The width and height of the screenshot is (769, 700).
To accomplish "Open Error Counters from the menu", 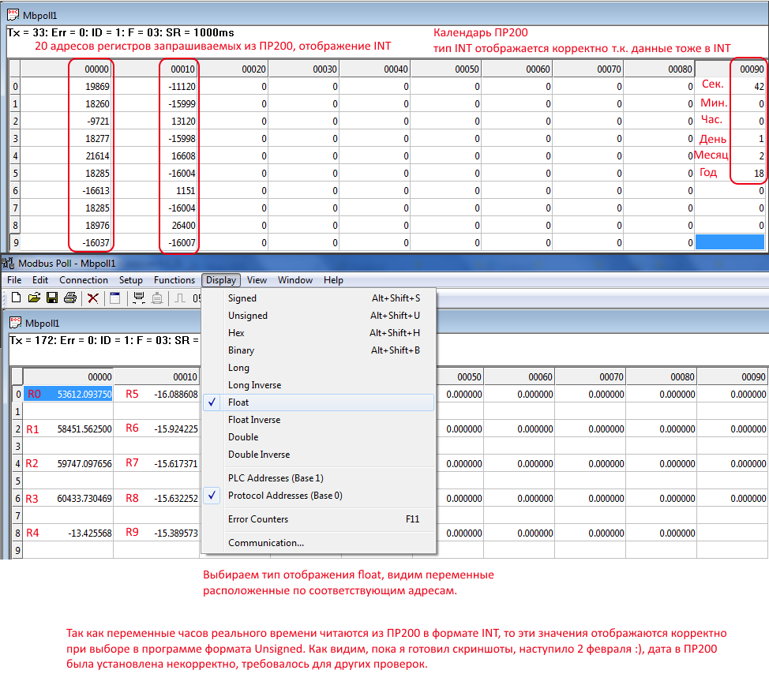I will pyautogui.click(x=319, y=519).
